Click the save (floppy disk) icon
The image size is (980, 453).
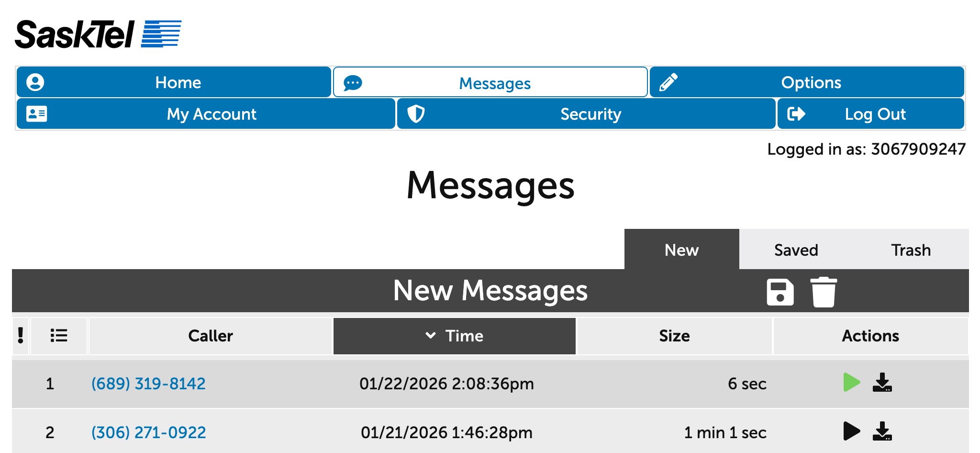[780, 292]
